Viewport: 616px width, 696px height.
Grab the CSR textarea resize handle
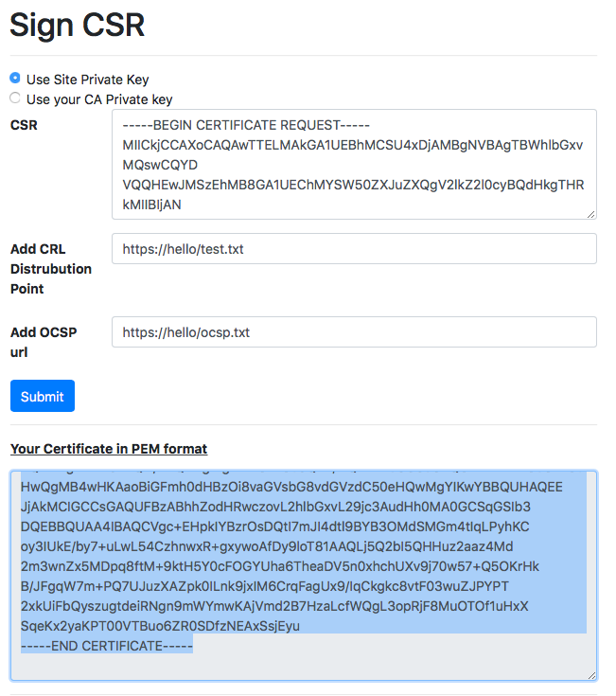pyautogui.click(x=591, y=213)
